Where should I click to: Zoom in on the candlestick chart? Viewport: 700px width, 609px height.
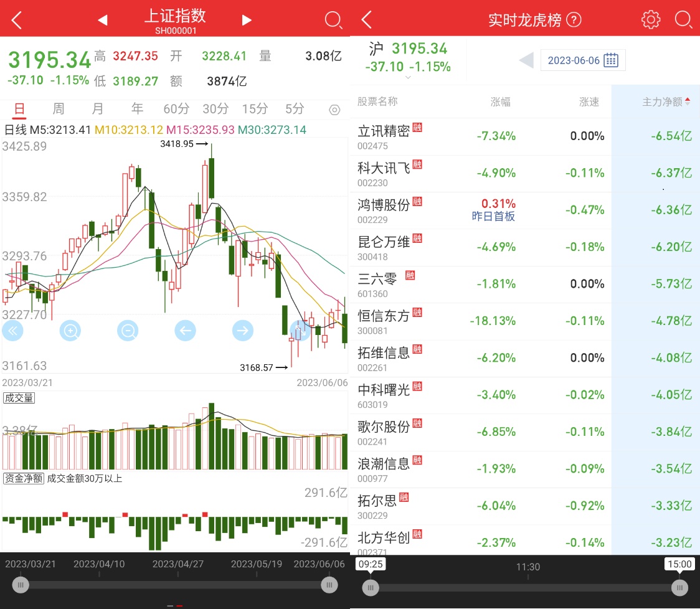70,331
